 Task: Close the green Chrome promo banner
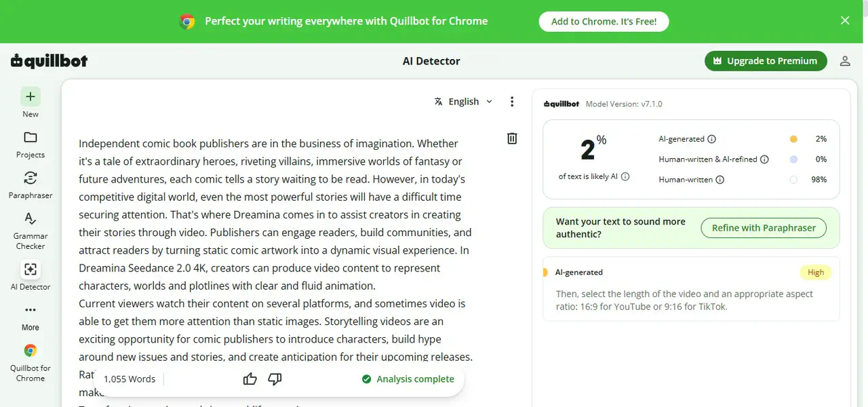pos(845,21)
